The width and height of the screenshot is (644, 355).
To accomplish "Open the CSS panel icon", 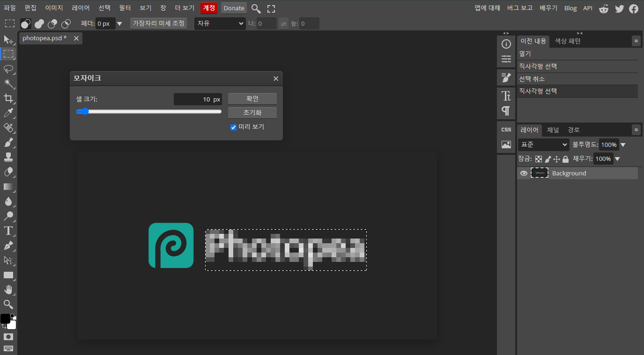I will point(506,130).
